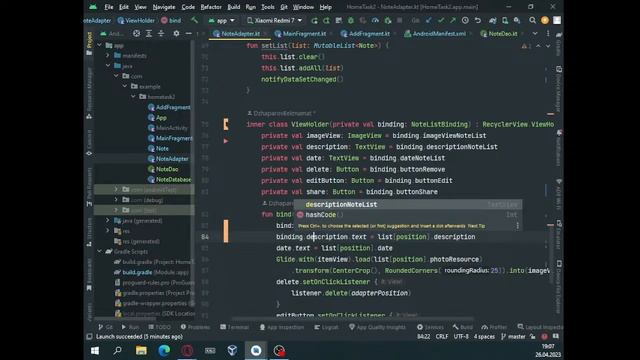Click the bind breadcrumb
The width and height of the screenshot is (640, 360).
171,20
